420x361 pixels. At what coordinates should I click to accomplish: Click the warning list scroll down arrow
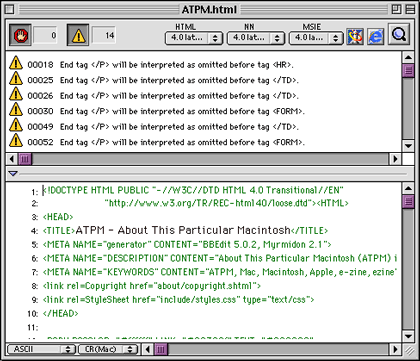pos(408,146)
